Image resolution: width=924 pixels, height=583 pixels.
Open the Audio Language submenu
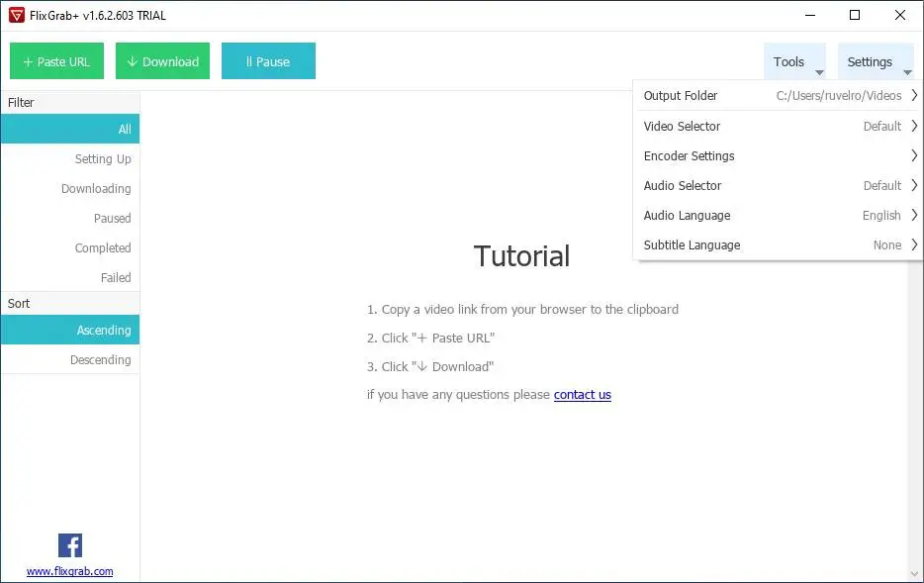tap(778, 215)
